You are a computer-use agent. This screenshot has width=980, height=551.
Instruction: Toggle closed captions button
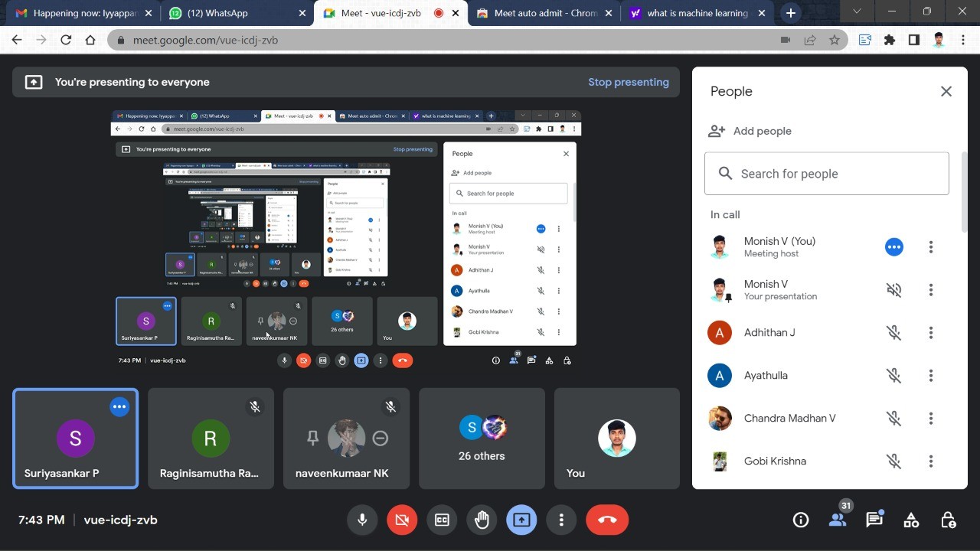pyautogui.click(x=442, y=520)
